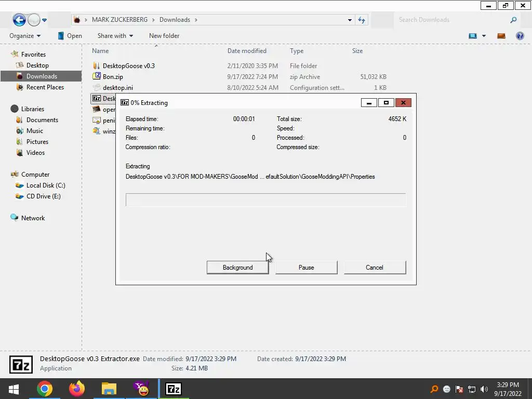Viewport: 532px width, 399px height.
Task: Open the Share with menu
Action: click(x=115, y=36)
